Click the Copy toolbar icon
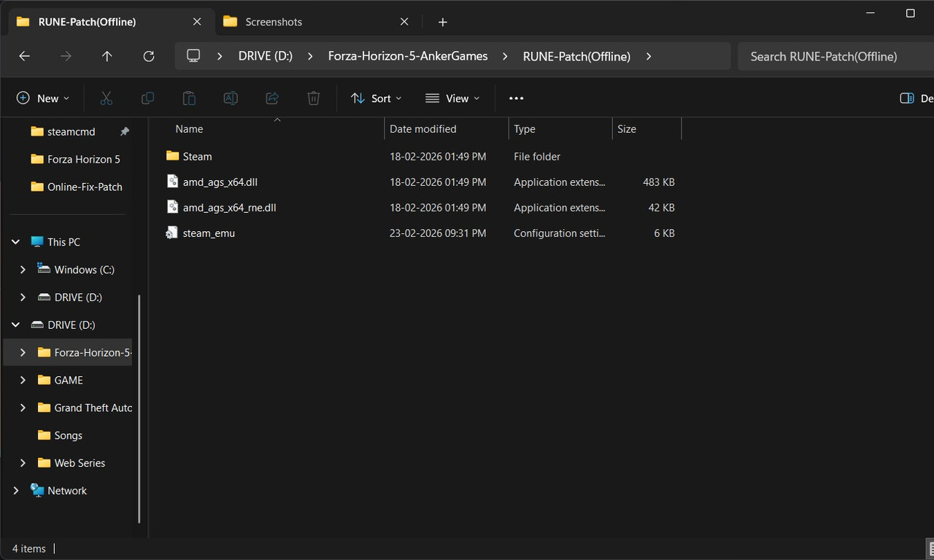 [147, 98]
